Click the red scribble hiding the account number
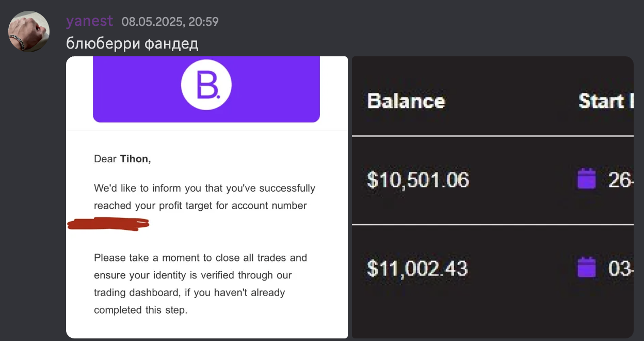Screen dimensions: 644x341 (108, 224)
